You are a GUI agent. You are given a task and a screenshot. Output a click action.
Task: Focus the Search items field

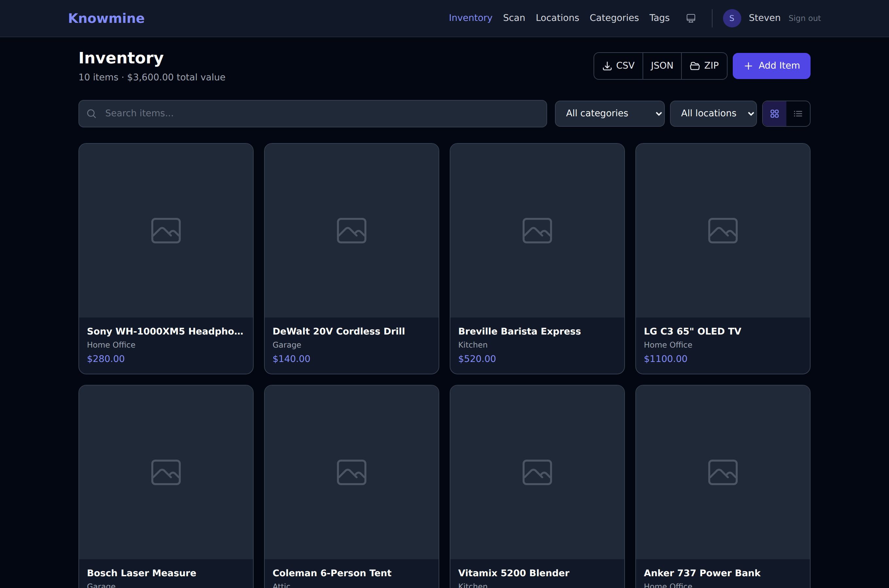coord(312,114)
